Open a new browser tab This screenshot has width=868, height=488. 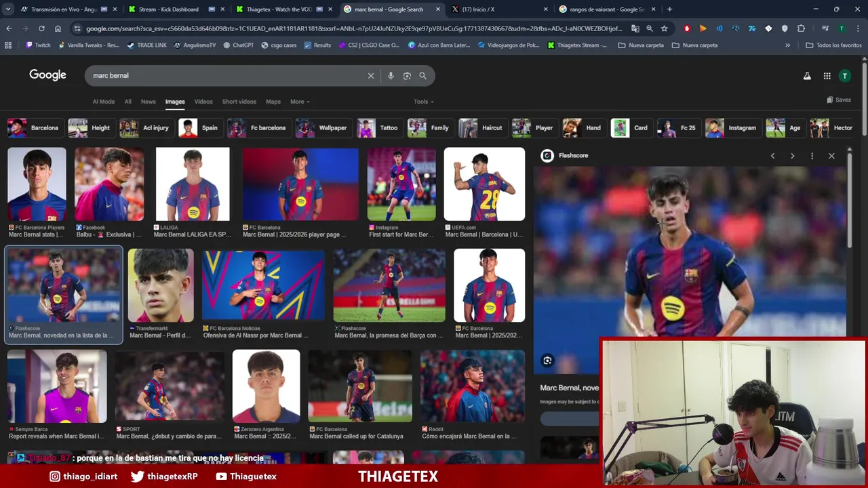(669, 9)
